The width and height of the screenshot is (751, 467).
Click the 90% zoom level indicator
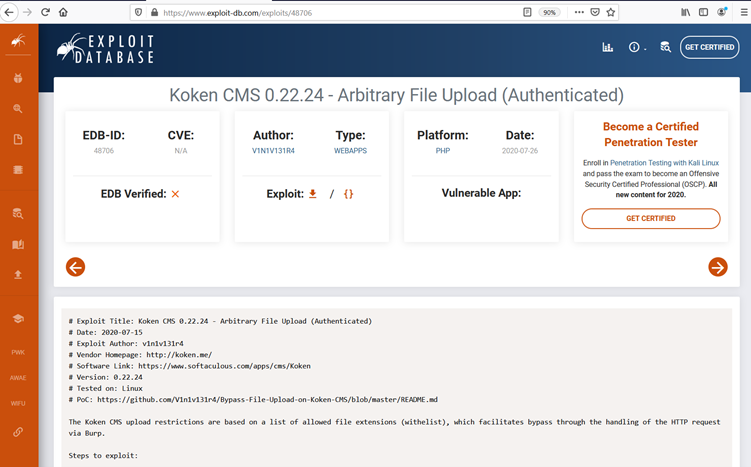click(x=549, y=12)
